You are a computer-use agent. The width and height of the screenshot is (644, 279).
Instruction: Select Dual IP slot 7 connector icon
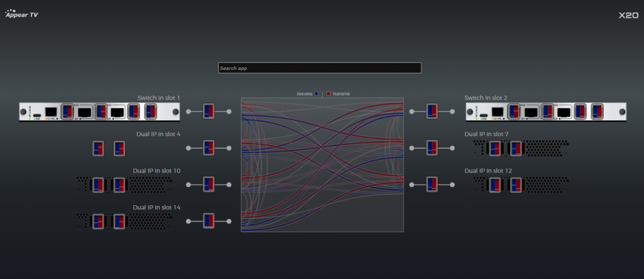(x=432, y=148)
